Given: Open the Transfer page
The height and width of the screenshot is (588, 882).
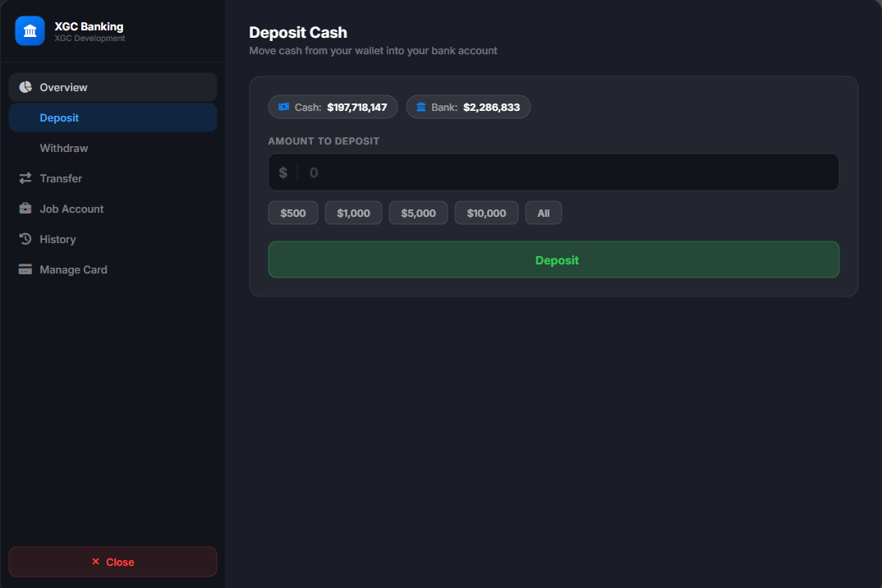Looking at the screenshot, I should click(x=113, y=178).
